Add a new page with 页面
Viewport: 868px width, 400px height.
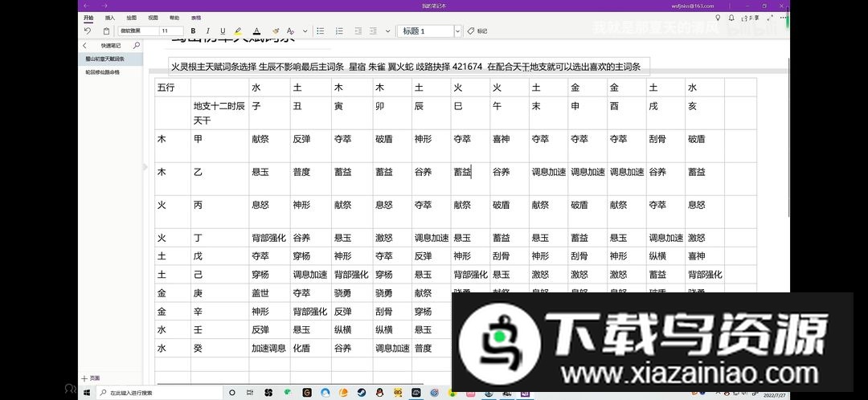pos(91,378)
